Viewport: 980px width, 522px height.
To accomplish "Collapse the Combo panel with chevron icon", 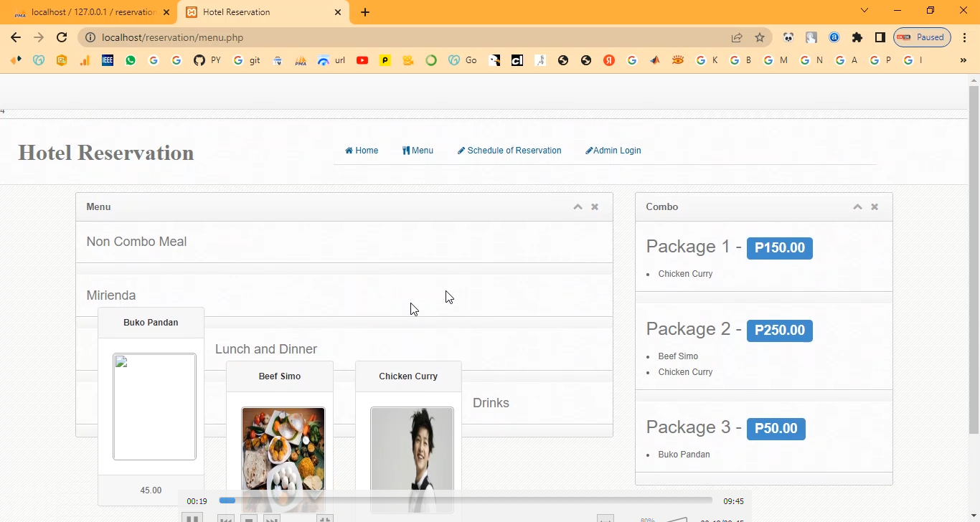I will (x=857, y=207).
